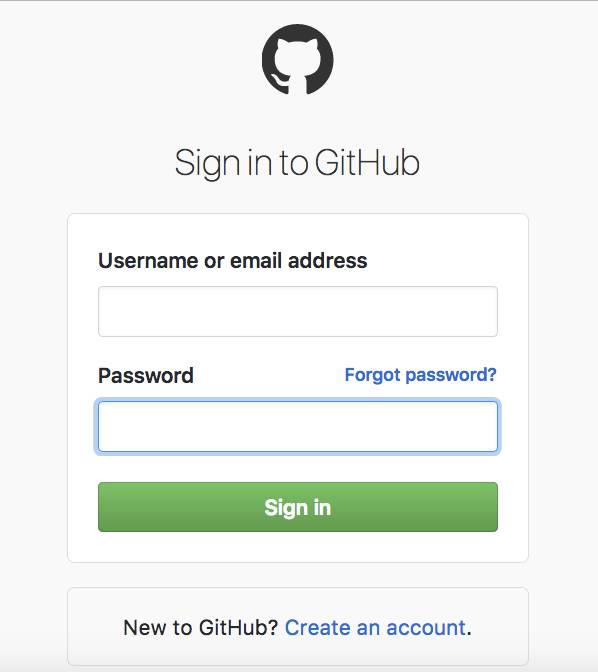This screenshot has width=598, height=672.
Task: Click the word GitHub in the heading
Action: pyautogui.click(x=367, y=163)
